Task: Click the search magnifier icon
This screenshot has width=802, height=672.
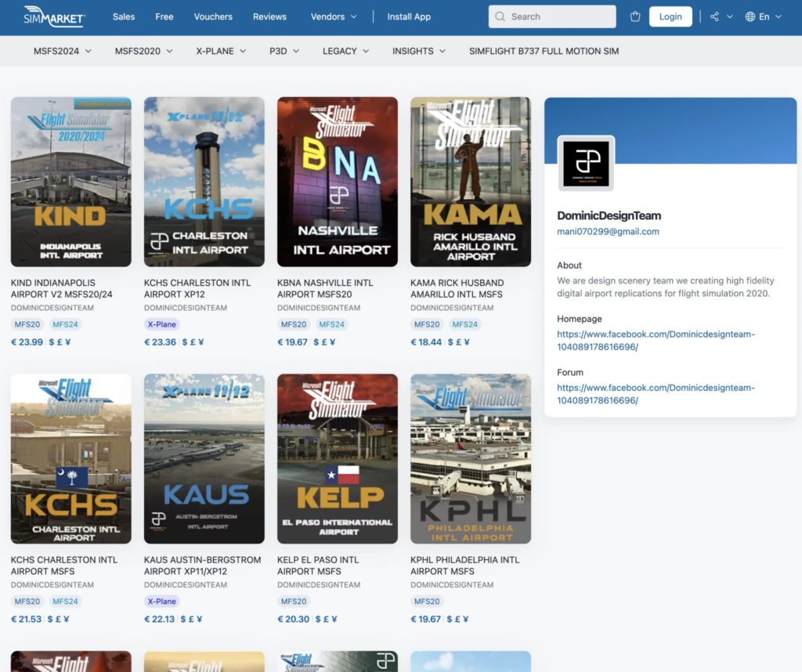Action: [x=500, y=16]
